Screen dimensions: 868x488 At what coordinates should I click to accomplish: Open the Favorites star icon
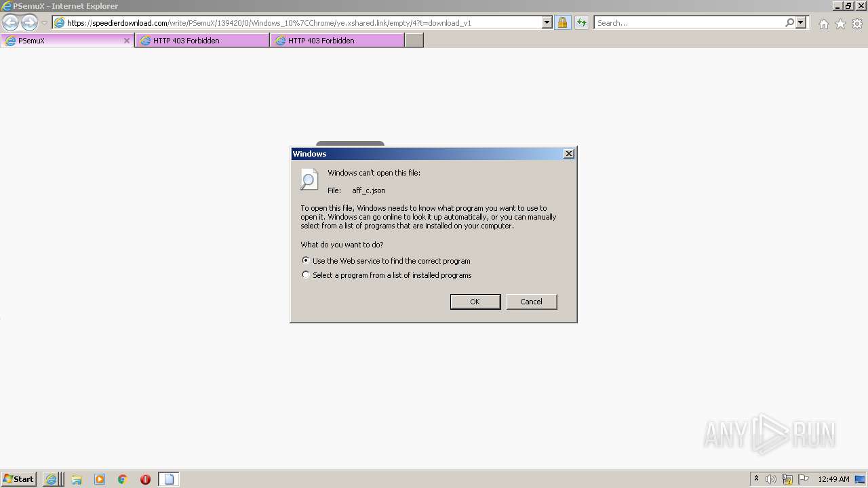coord(840,24)
